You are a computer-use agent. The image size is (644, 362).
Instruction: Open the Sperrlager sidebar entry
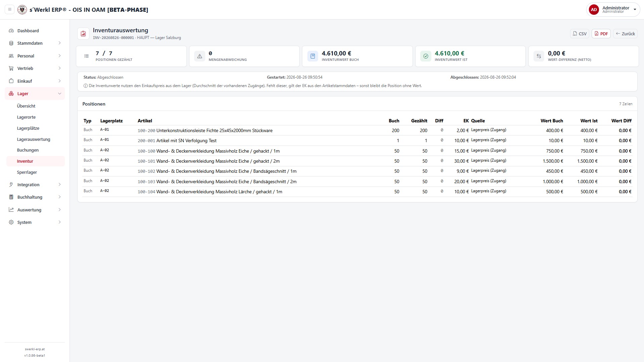(35, 172)
